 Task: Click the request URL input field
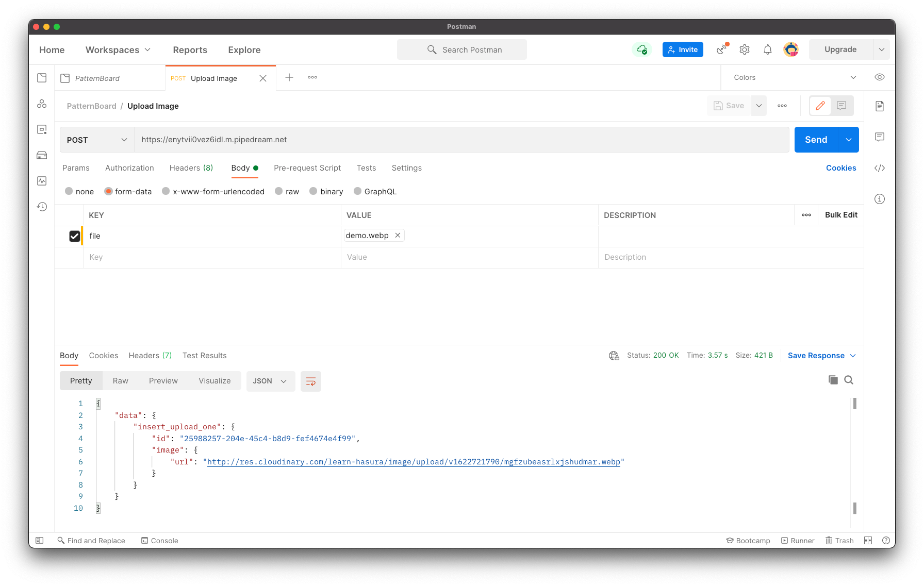(x=461, y=140)
